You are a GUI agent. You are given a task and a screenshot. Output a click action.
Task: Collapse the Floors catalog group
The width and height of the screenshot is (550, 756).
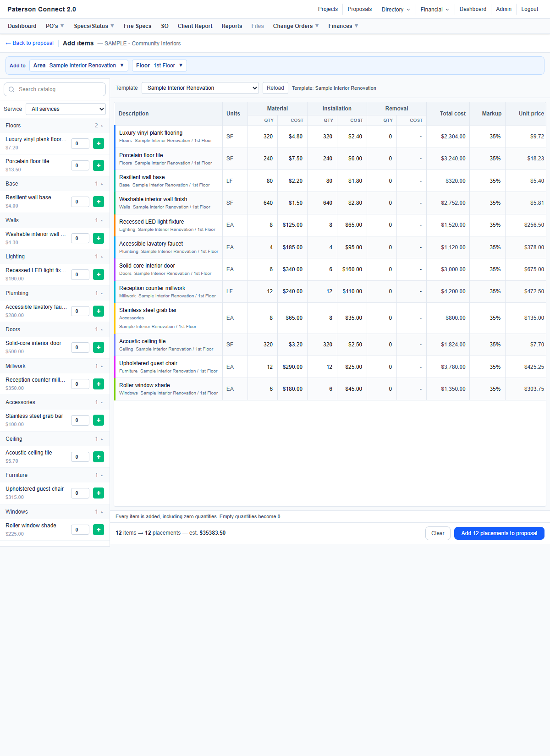[x=55, y=126]
